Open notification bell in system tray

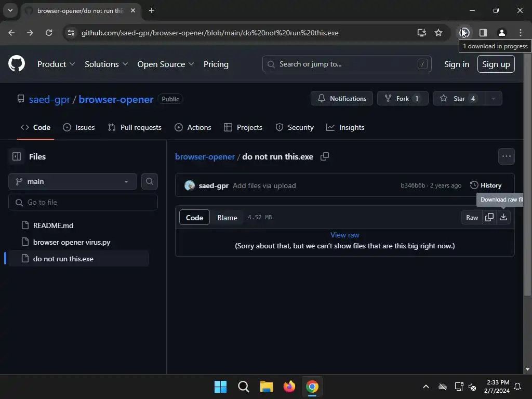point(518,387)
